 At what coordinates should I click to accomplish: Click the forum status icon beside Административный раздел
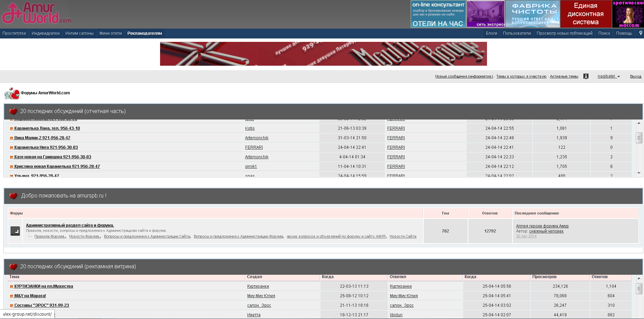[x=15, y=231]
